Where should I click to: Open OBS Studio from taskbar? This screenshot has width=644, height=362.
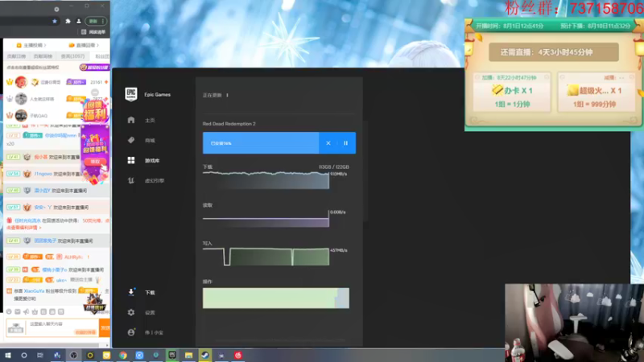73,355
